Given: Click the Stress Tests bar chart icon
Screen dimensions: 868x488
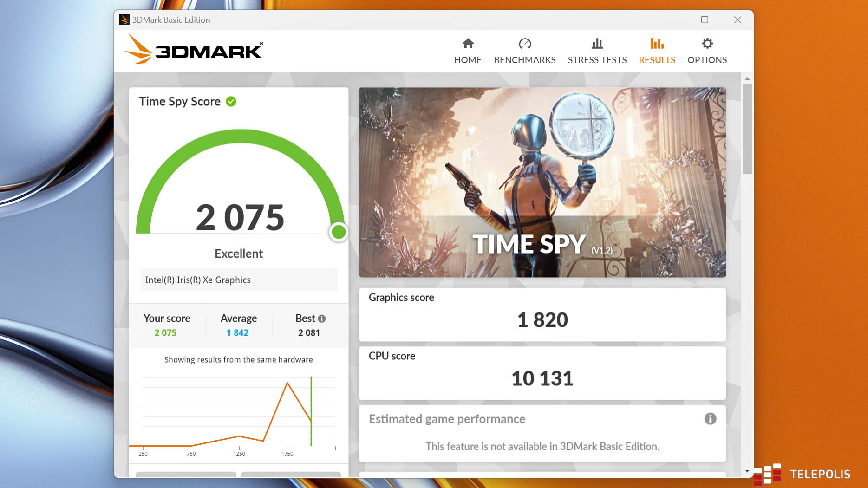Looking at the screenshot, I should coord(597,44).
